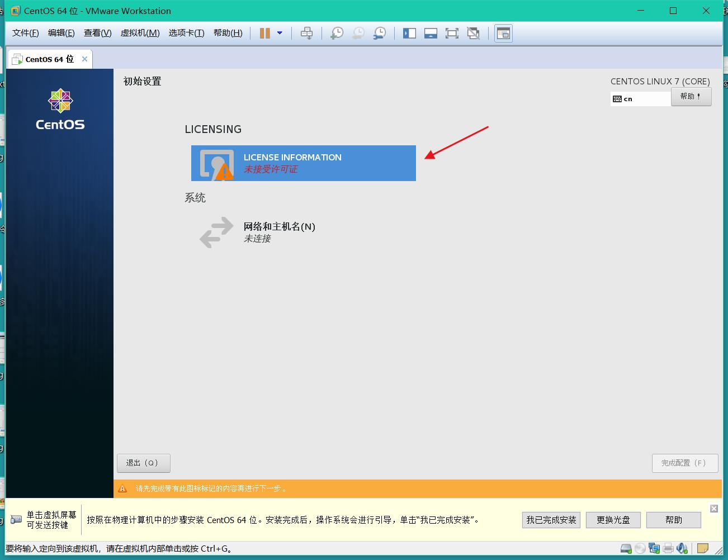Click the keyboard hint icon in the install bar

point(16,520)
